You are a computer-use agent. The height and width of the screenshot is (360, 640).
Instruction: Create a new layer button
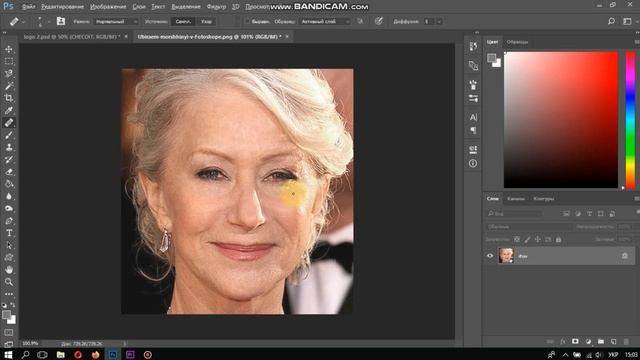point(613,341)
